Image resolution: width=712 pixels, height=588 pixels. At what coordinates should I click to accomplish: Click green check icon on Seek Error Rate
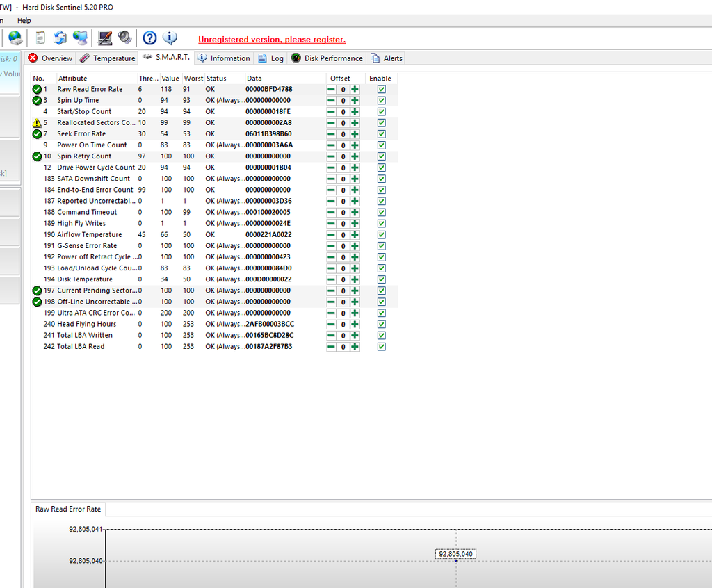click(38, 134)
